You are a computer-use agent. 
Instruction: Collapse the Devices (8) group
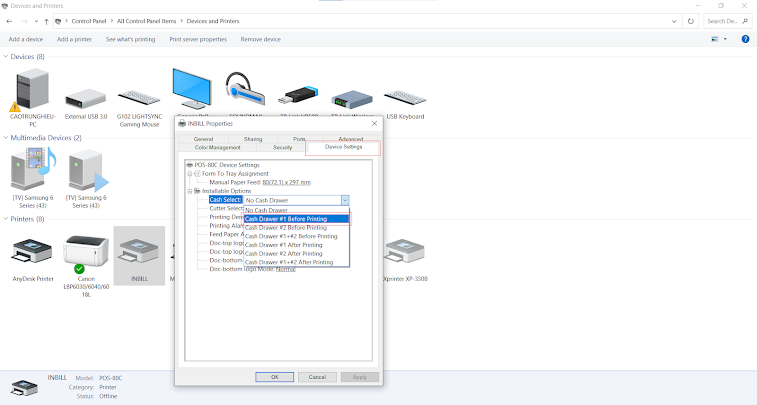6,56
